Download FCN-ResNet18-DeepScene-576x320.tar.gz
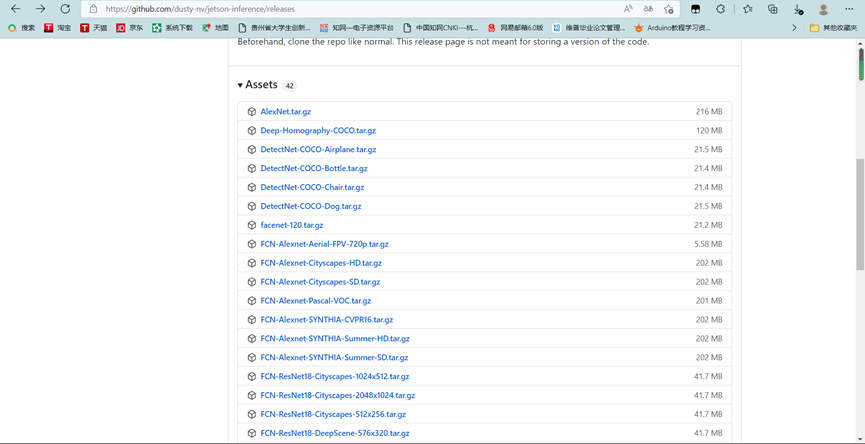 [335, 434]
